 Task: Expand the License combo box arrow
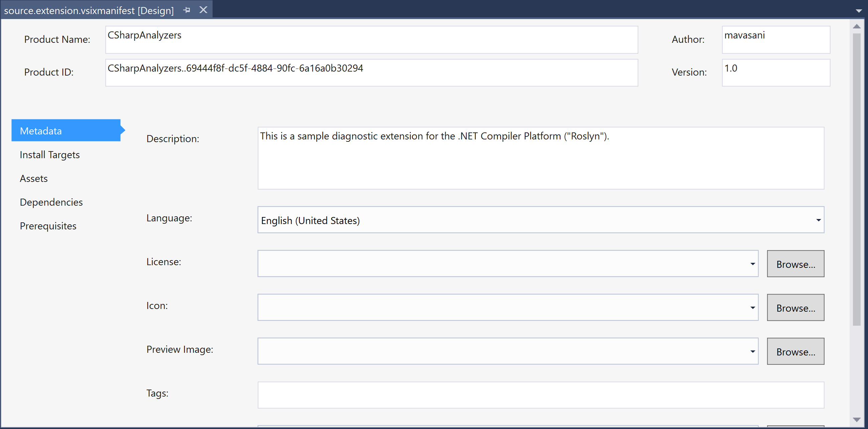tap(752, 264)
